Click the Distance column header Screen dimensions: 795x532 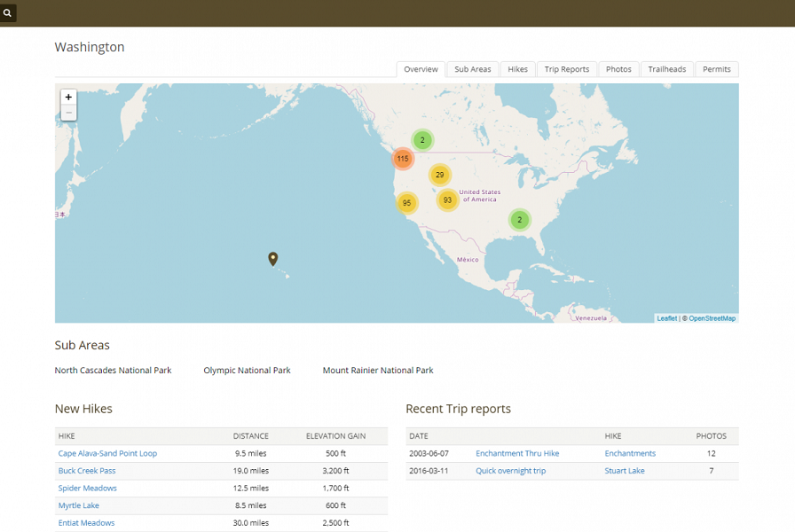pyautogui.click(x=251, y=436)
